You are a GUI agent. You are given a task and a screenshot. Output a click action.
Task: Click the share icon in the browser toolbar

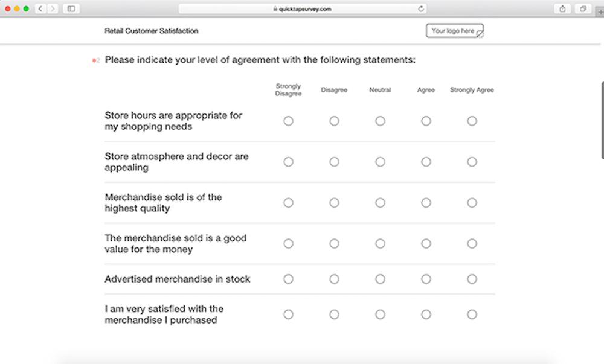pyautogui.click(x=562, y=8)
